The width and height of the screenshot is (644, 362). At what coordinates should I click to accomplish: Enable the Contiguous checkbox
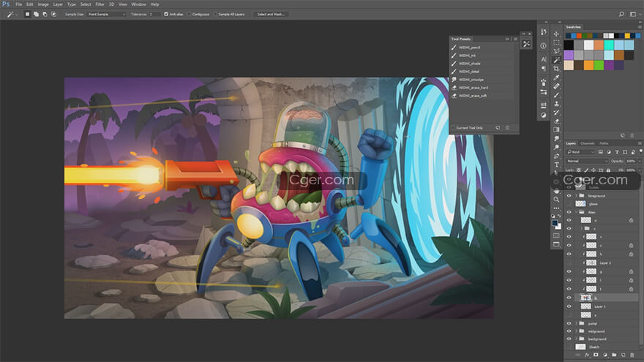190,14
